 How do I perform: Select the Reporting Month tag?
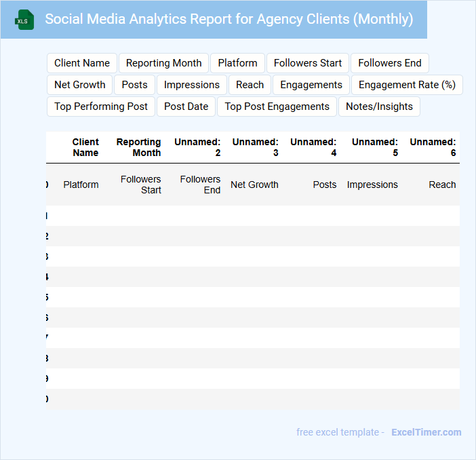tap(164, 63)
